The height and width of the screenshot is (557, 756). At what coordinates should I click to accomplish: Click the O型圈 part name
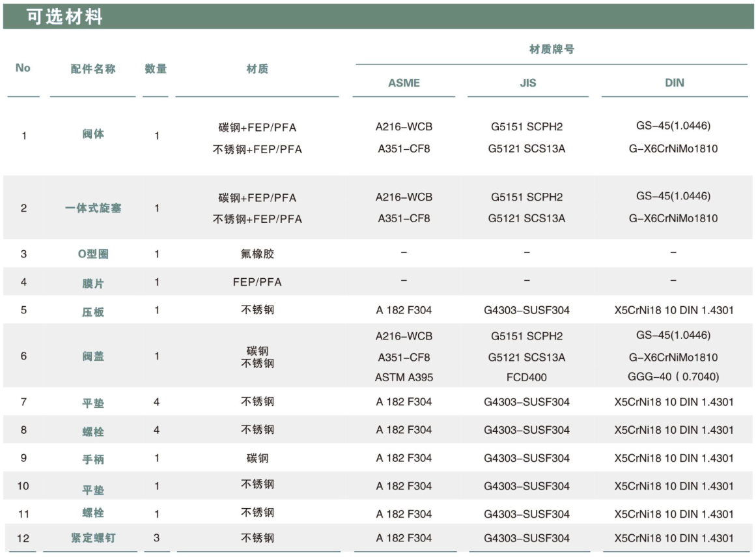click(93, 254)
